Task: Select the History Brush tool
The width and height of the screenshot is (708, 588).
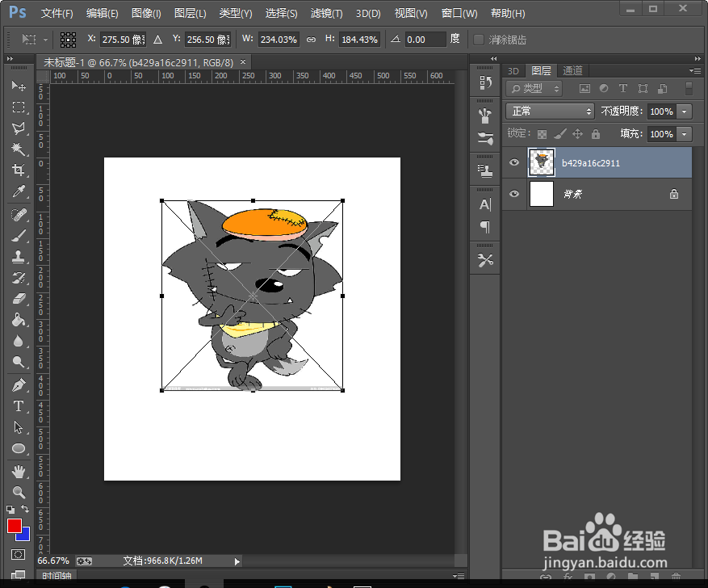Action: coord(19,278)
